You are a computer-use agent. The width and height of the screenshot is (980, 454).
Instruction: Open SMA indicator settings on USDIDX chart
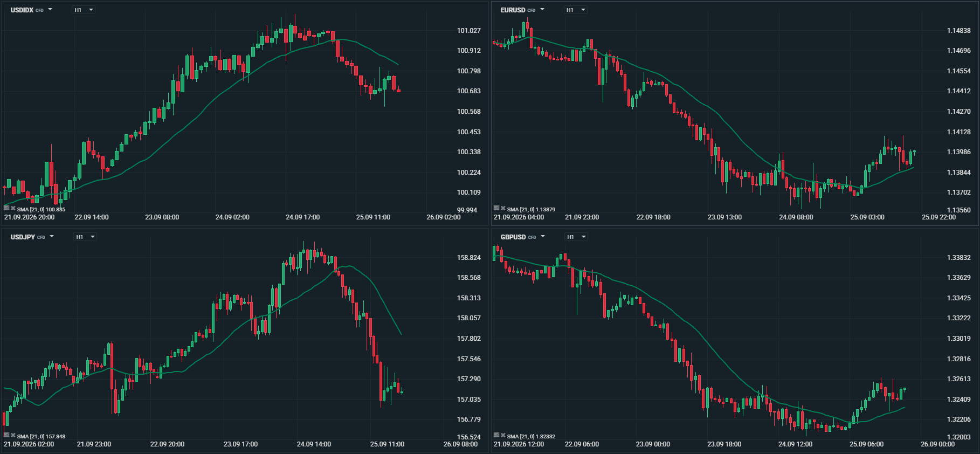(6, 208)
